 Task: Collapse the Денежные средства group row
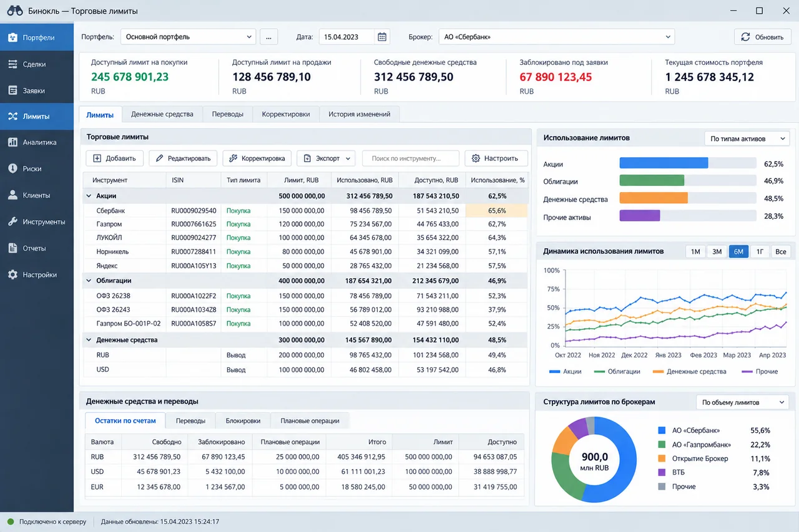(x=89, y=340)
